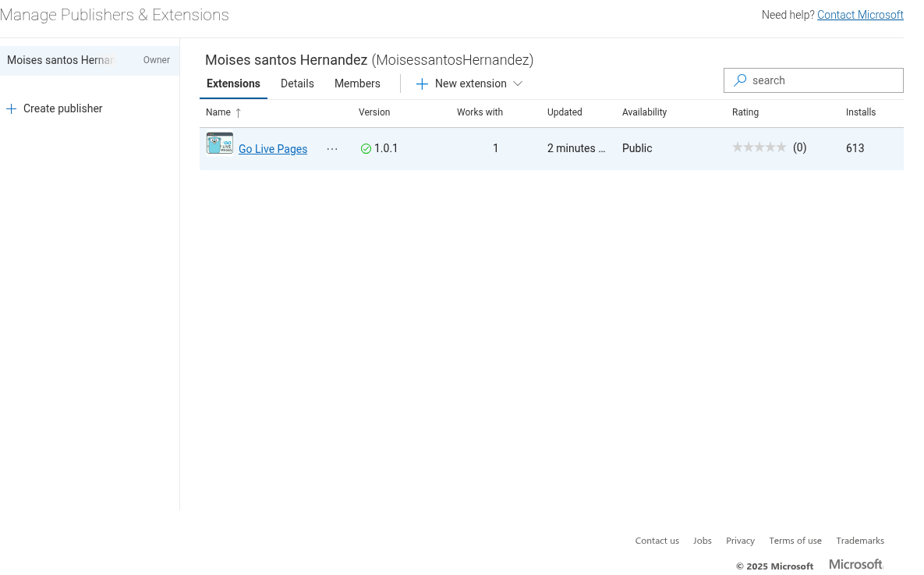Open Go Live Pages extension link

pyautogui.click(x=273, y=149)
